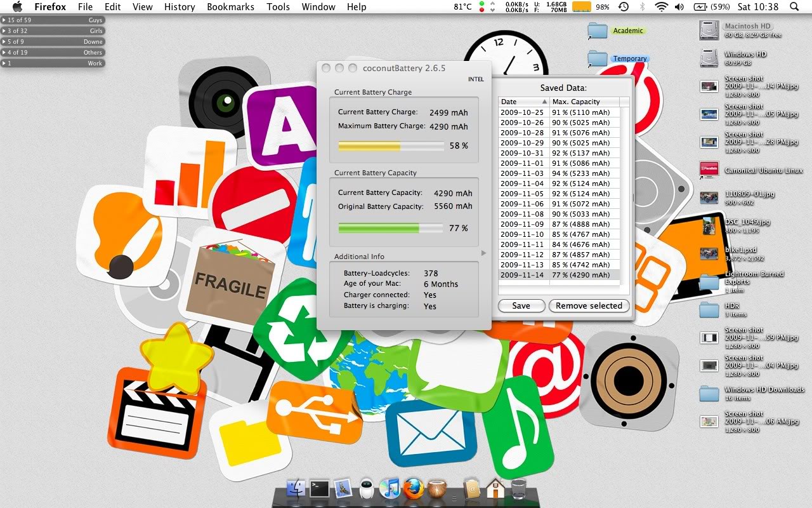The height and width of the screenshot is (508, 812).
Task: Select Windows HD drive icon
Action: point(709,58)
